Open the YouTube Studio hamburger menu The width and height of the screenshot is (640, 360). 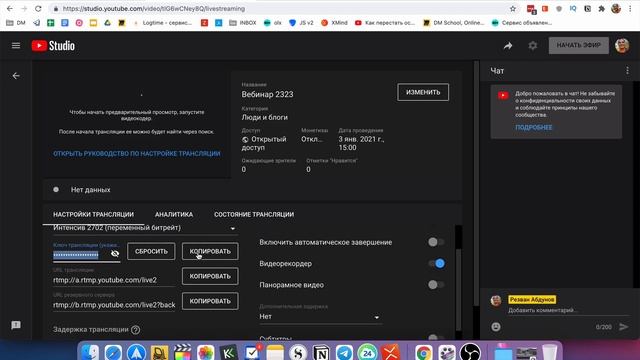16,45
